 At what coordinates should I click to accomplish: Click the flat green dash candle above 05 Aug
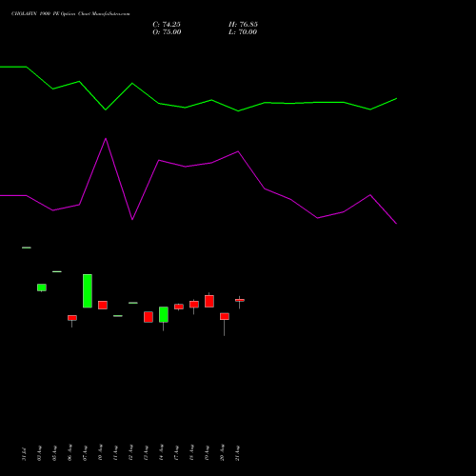(x=57, y=271)
